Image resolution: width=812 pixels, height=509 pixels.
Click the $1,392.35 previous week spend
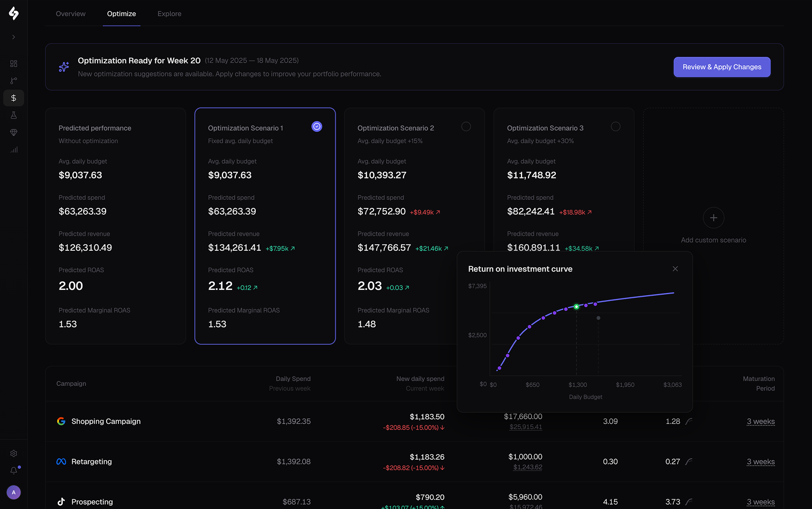[x=294, y=422]
